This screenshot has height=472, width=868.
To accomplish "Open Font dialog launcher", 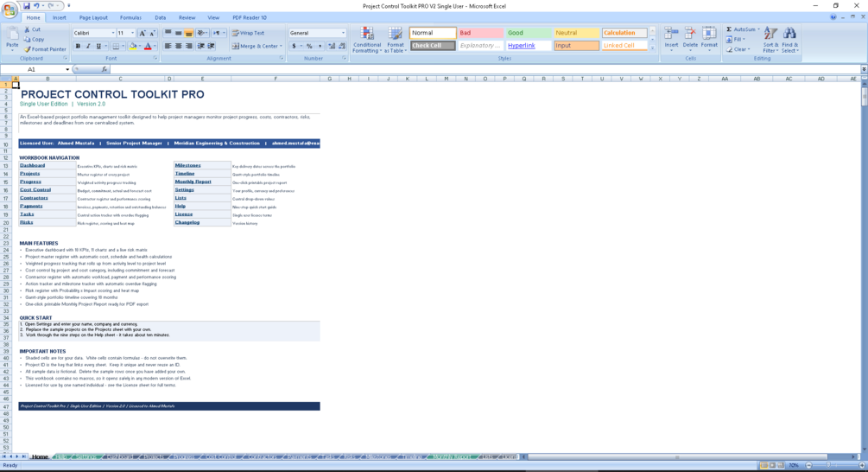I will (155, 58).
